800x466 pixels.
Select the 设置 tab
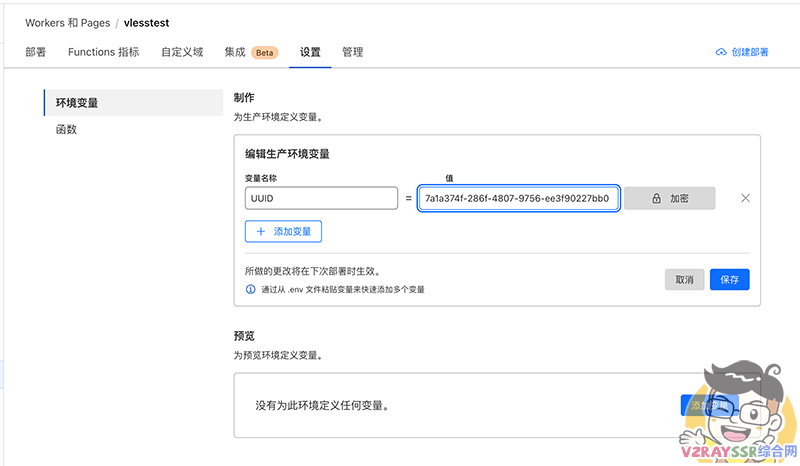[x=310, y=52]
